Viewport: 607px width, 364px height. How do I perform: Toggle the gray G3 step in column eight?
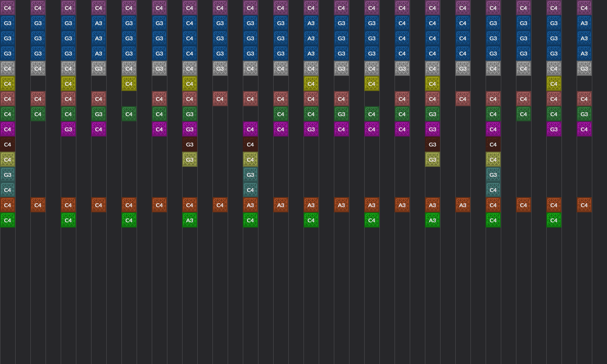(220, 68)
